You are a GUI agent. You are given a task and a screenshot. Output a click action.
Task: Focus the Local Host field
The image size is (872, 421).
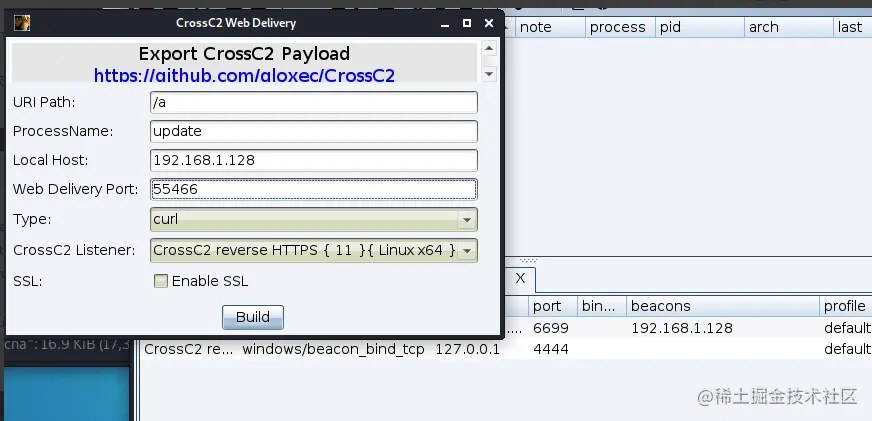click(x=314, y=160)
